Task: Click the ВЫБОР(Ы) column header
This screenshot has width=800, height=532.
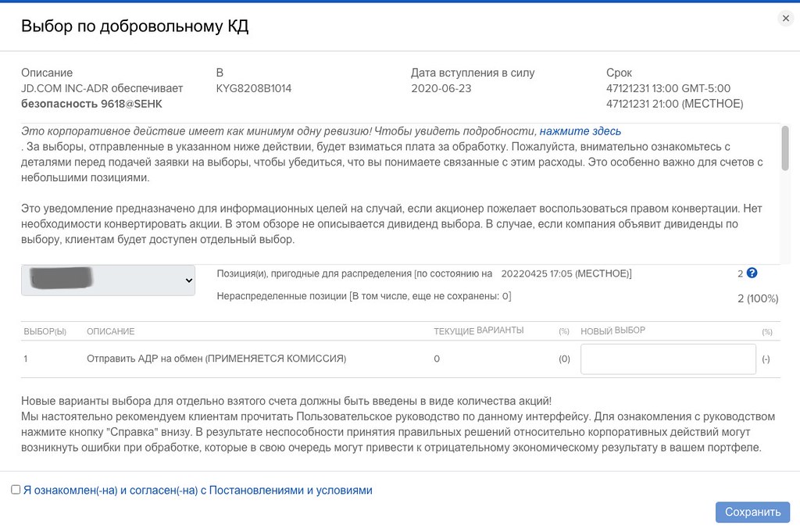Action: [x=45, y=331]
